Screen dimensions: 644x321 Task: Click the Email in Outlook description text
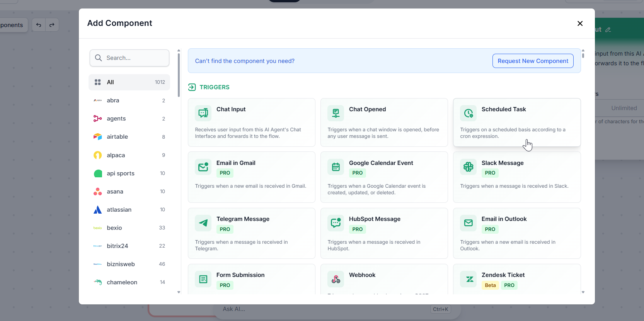(x=508, y=245)
